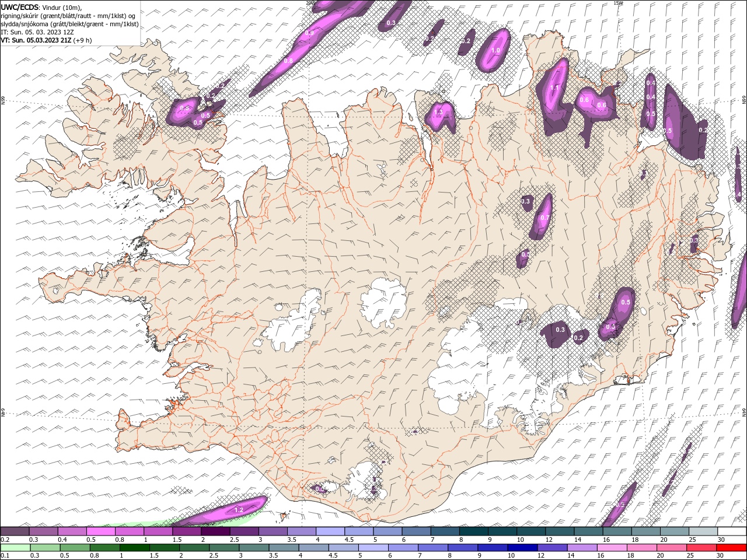Click the dark purple swatch labeled 2, upper row

215,531
